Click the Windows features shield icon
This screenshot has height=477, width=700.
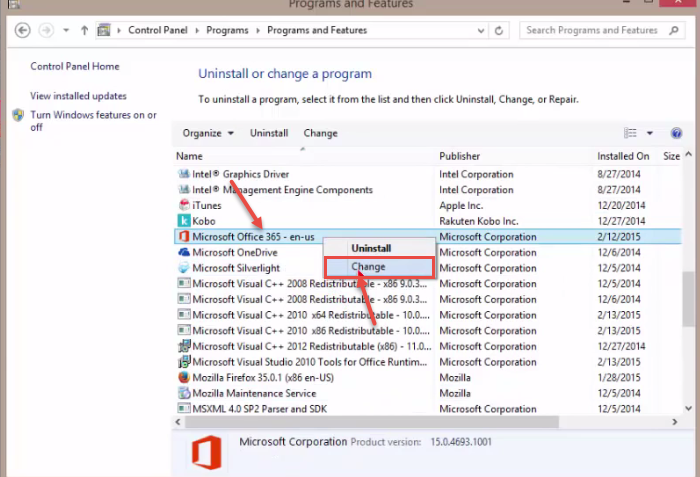coord(18,115)
